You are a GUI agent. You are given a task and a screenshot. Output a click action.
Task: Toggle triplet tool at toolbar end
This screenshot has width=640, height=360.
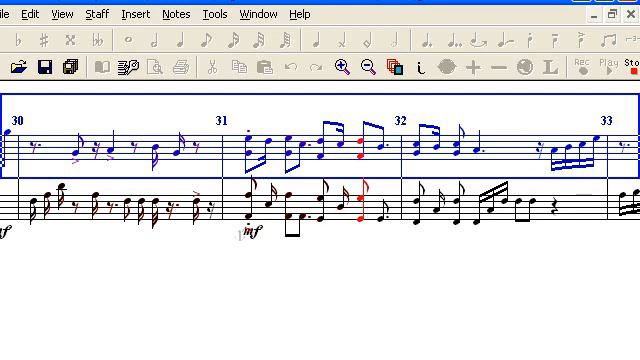[633, 40]
